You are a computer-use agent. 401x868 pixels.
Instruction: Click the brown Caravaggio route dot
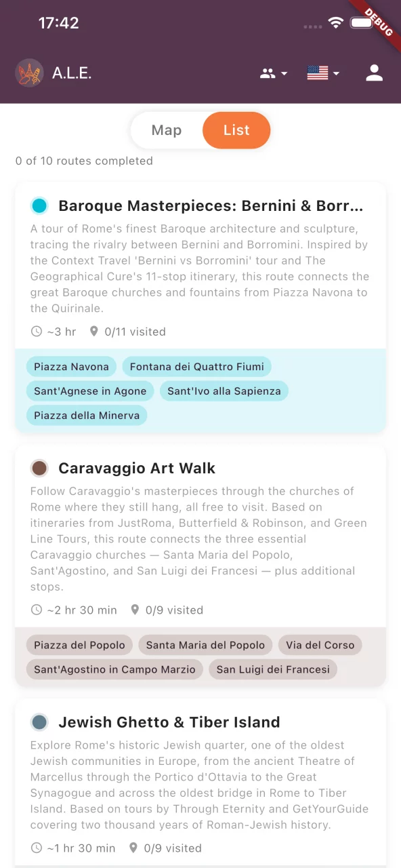tap(39, 468)
